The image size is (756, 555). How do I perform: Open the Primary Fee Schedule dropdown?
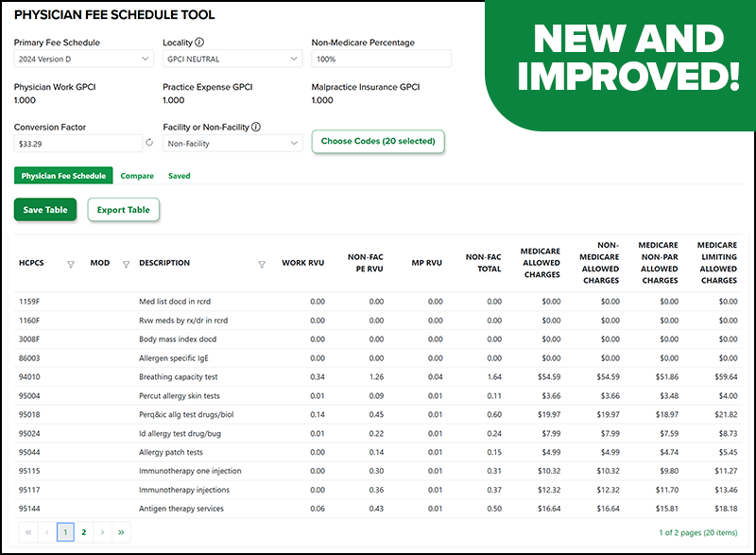tap(84, 59)
